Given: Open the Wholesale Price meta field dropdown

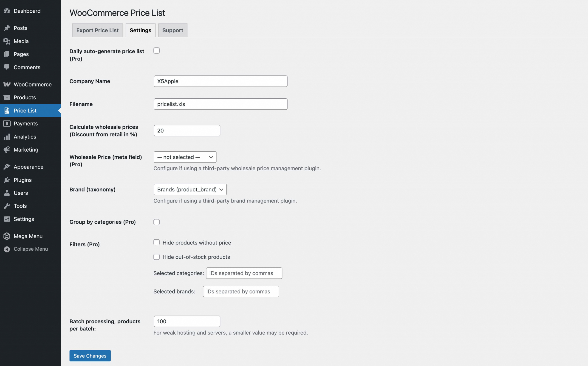Looking at the screenshot, I should click(x=185, y=157).
